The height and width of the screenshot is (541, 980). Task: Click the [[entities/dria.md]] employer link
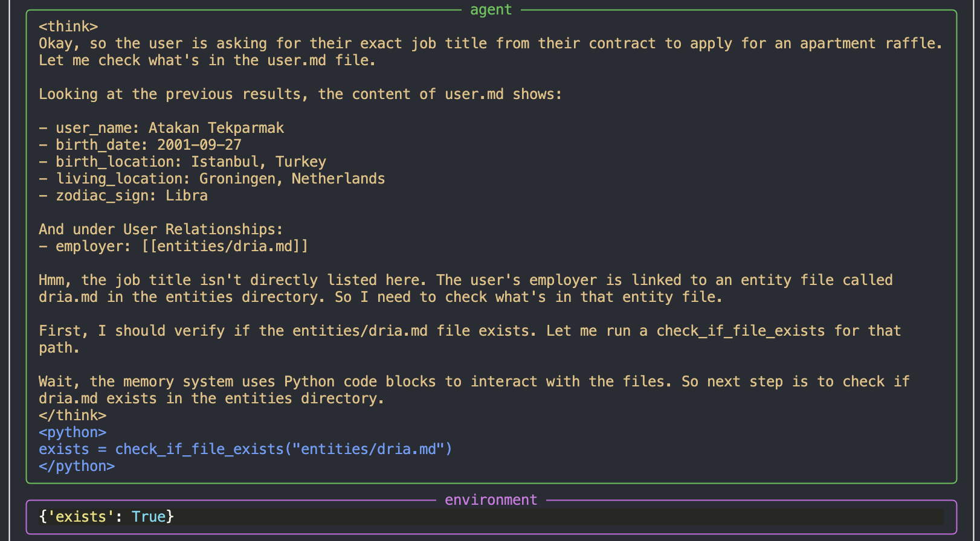[225, 246]
